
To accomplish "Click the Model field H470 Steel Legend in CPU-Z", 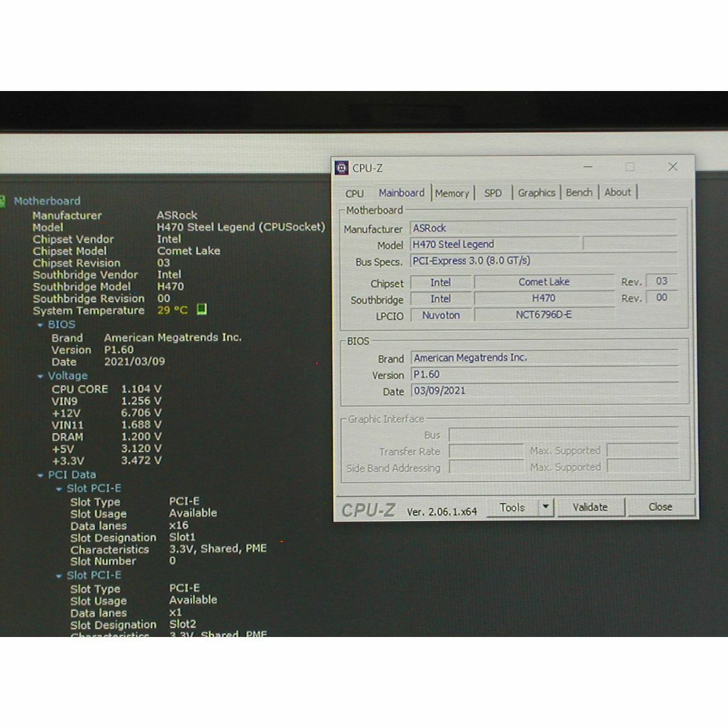I will click(495, 244).
